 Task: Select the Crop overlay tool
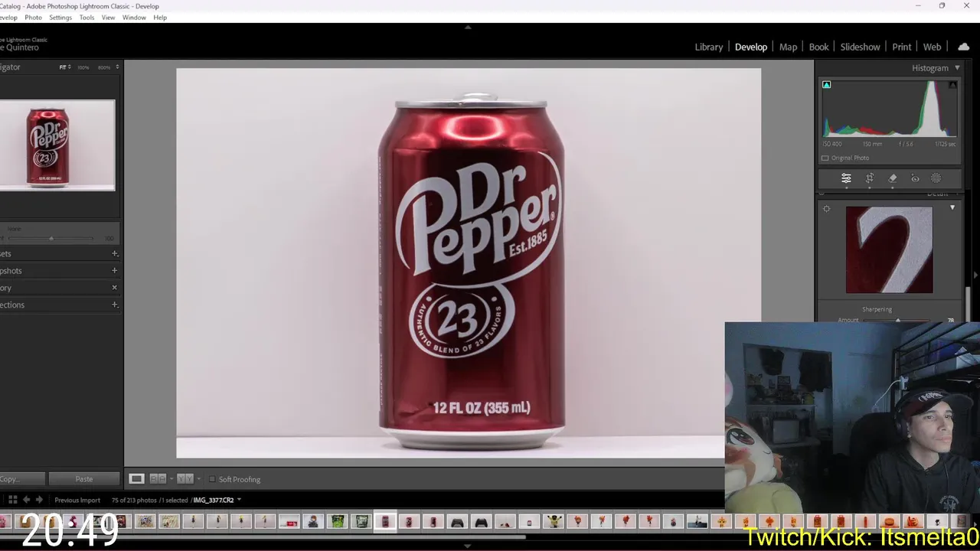tap(870, 178)
